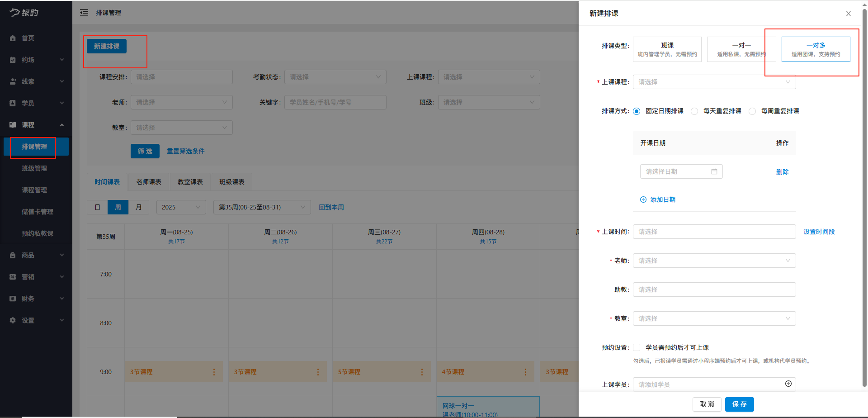Click the 回到本周 link
Screen dimensions: 868x418
point(331,207)
